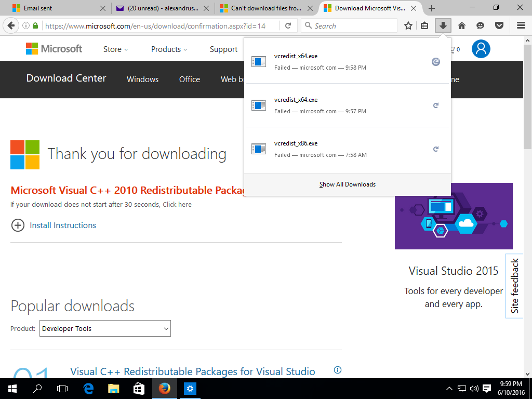Screen dimensions: 532x399
Task: Show hidden tray icons with the chevron
Action: pos(449,389)
